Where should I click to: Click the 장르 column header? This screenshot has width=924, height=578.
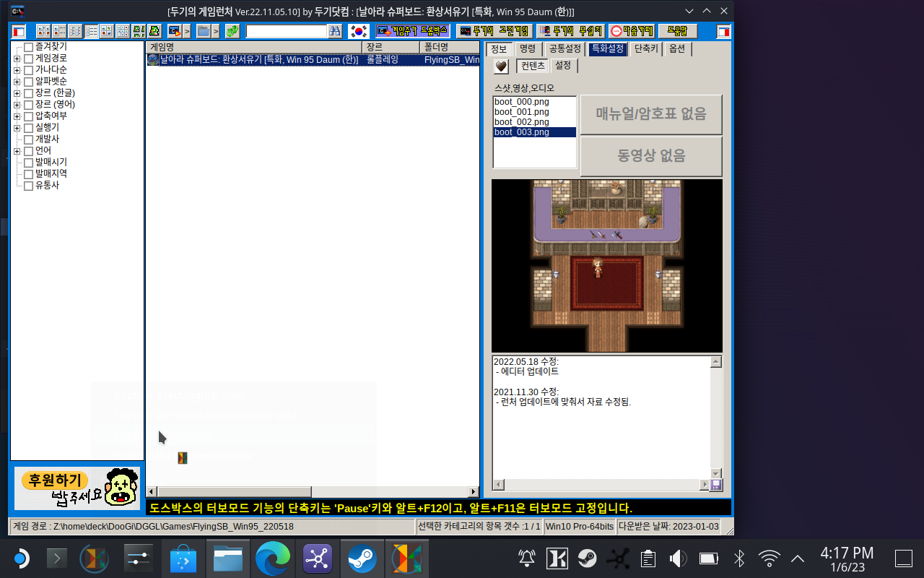(x=391, y=47)
